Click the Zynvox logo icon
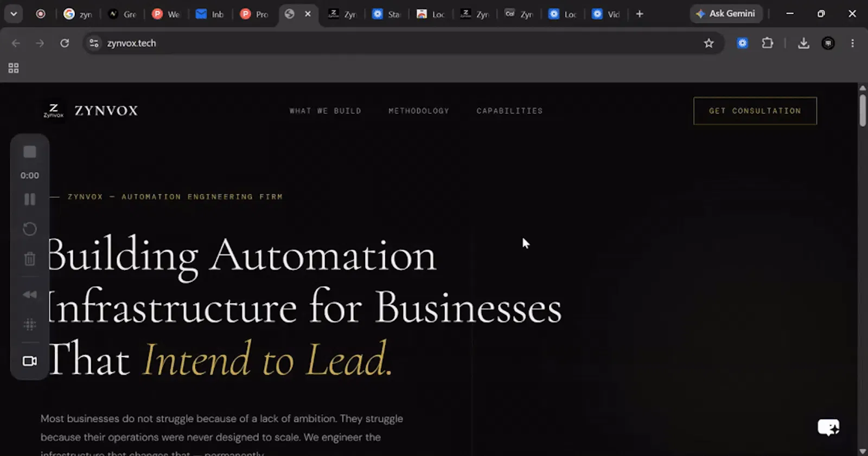This screenshot has width=868, height=456. point(54,111)
